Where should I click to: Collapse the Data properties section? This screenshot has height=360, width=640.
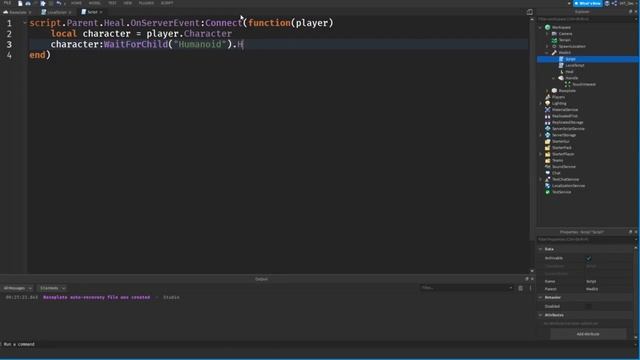pos(540,249)
